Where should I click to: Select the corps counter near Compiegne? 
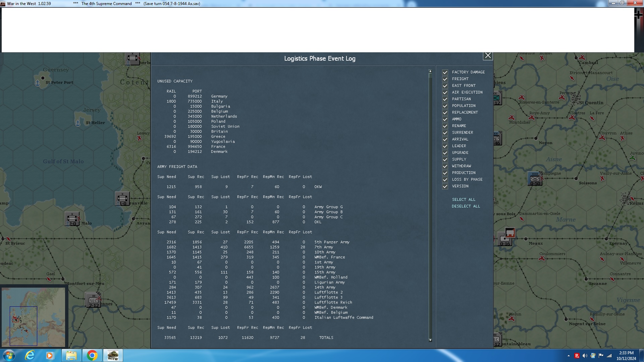tap(535, 179)
